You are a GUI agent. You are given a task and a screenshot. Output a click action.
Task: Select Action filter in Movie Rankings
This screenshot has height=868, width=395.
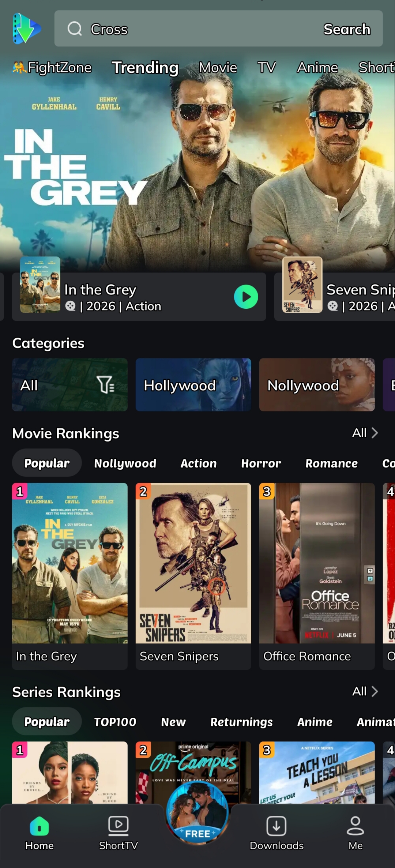(x=199, y=463)
